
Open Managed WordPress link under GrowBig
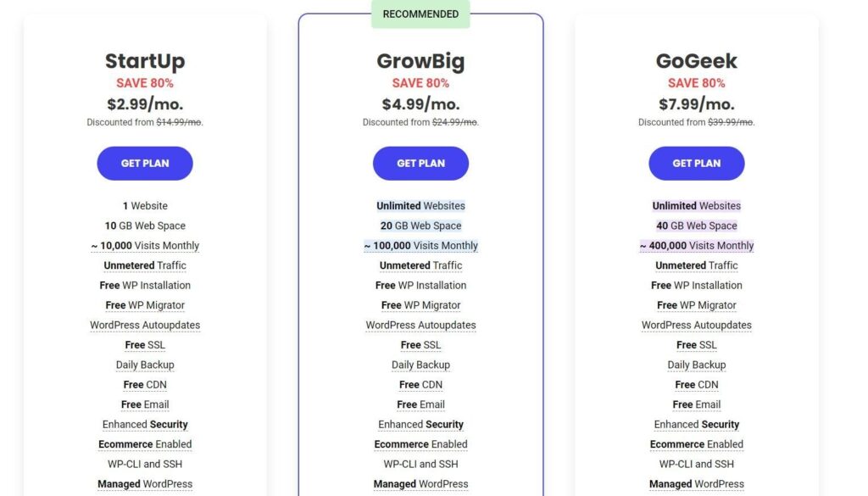tap(420, 483)
